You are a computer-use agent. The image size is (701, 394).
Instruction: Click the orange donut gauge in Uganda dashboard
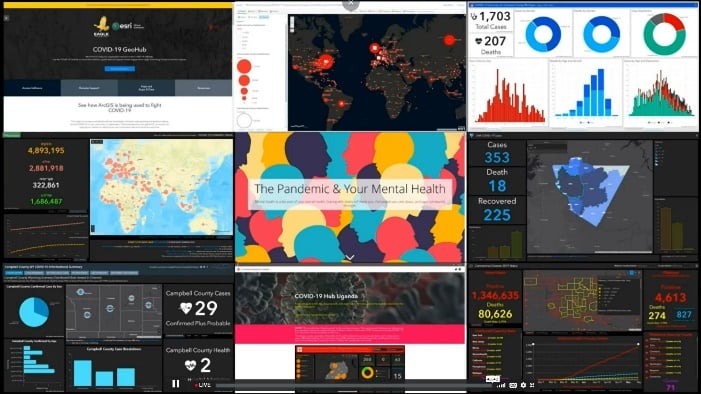[367, 372]
